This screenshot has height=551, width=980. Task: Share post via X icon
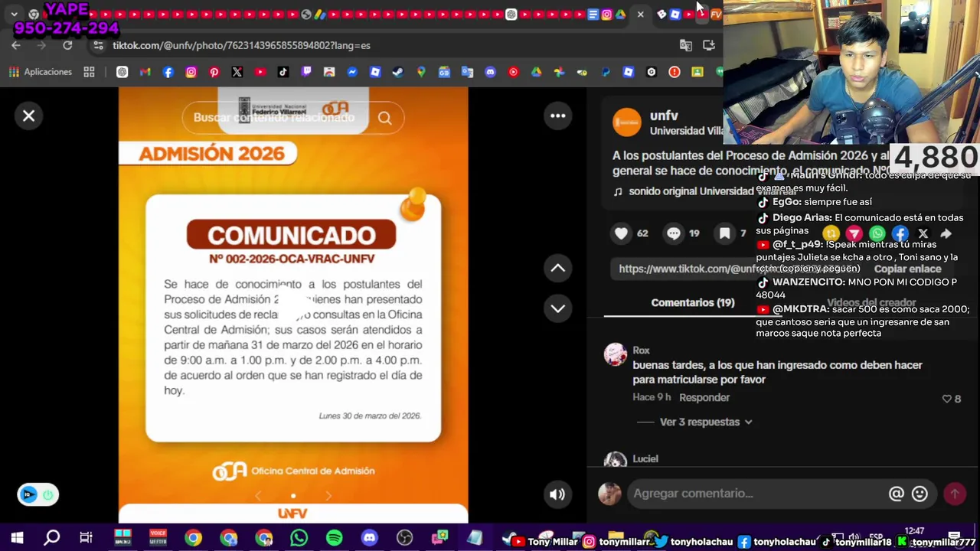[923, 234]
